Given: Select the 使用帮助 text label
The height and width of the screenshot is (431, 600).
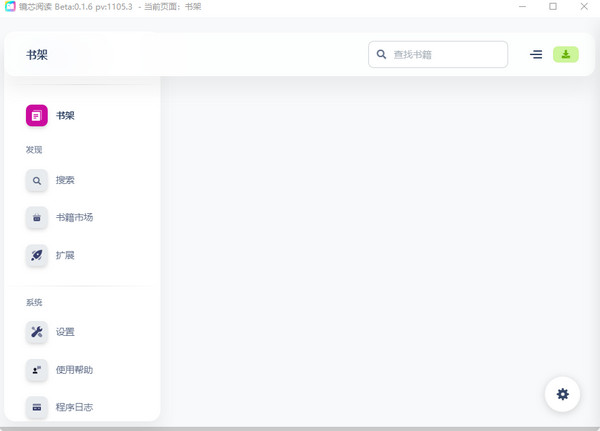Looking at the screenshot, I should pos(75,370).
